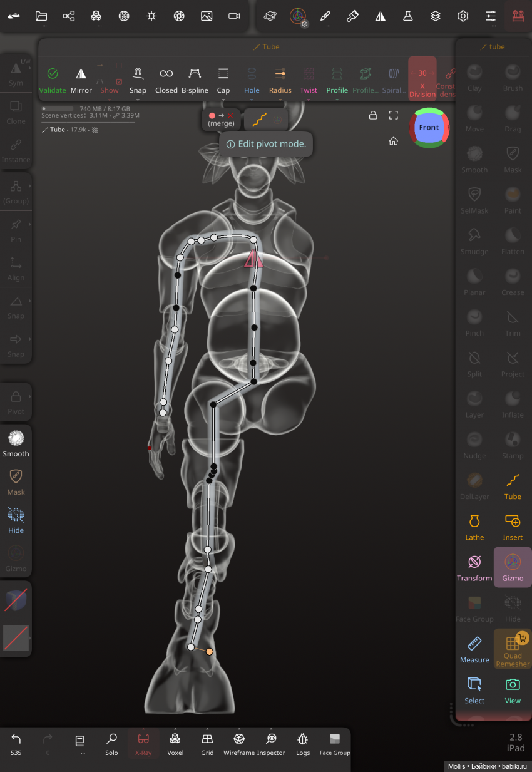This screenshot has height=772, width=532.
Task: Open the files folder menu
Action: [x=41, y=17]
